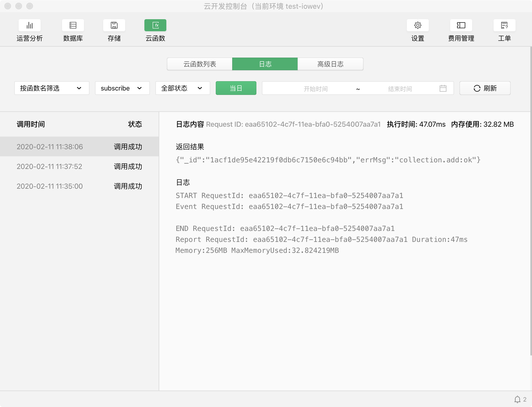Select the 日志 tab

(265, 64)
